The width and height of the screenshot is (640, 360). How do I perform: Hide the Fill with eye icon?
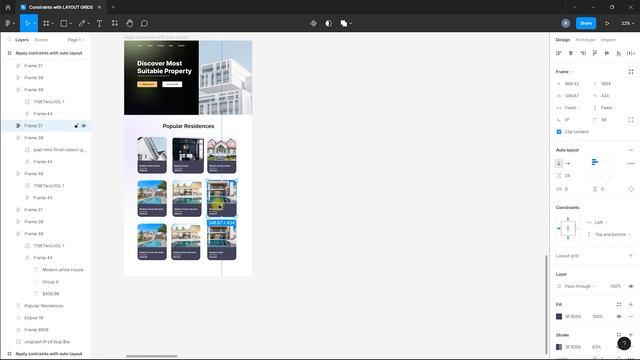619,316
